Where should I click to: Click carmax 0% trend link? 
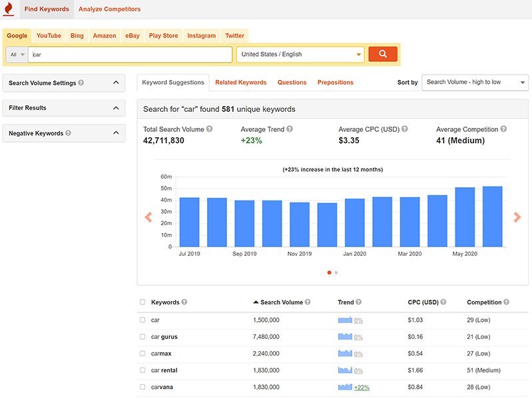pyautogui.click(x=358, y=354)
